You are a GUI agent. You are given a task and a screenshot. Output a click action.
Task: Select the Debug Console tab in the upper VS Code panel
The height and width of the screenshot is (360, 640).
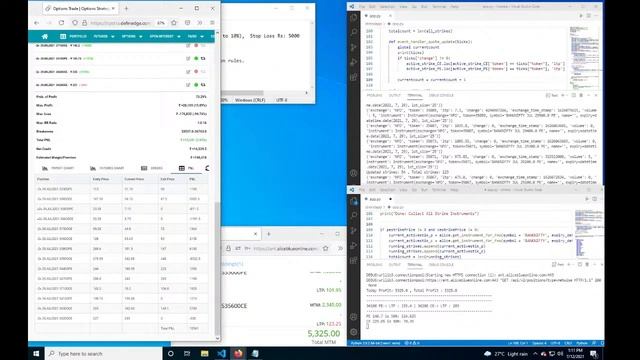point(441,96)
